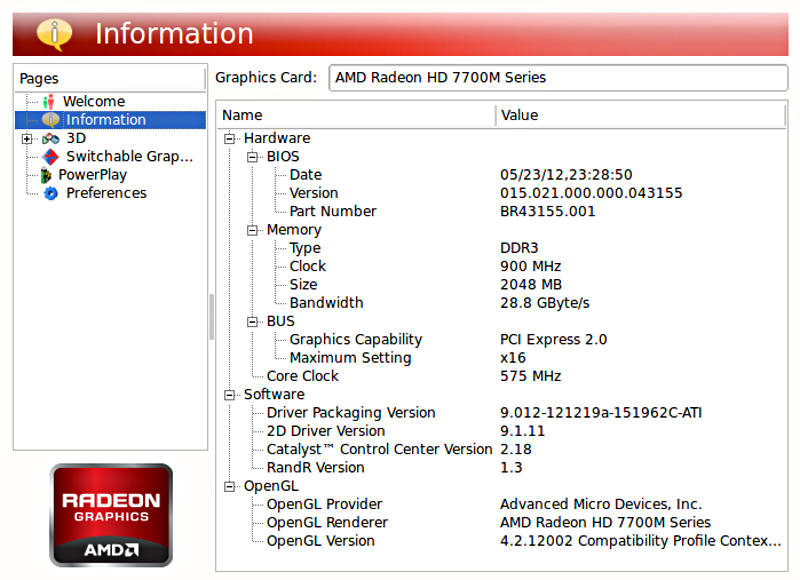Click the 9.1.11 value
The height and width of the screenshot is (580, 800).
tap(522, 432)
